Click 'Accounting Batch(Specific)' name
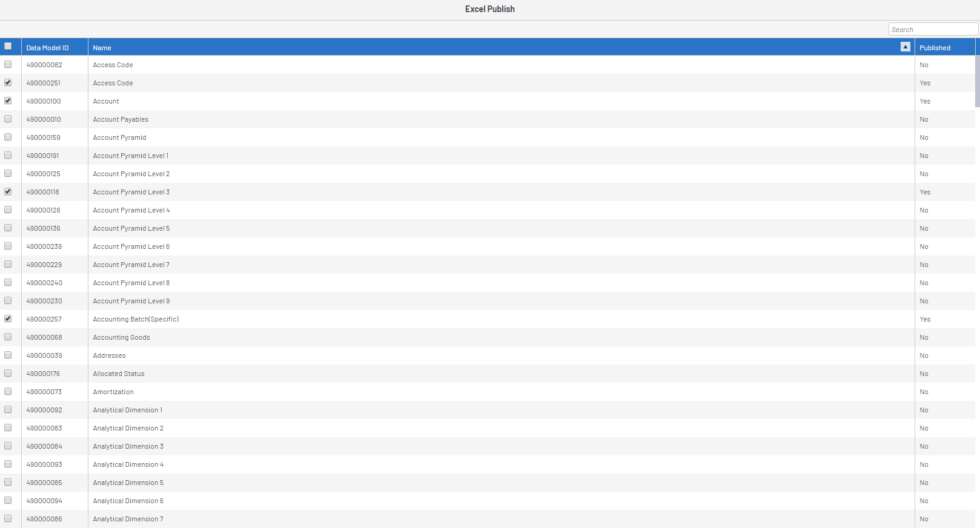 [x=136, y=319]
